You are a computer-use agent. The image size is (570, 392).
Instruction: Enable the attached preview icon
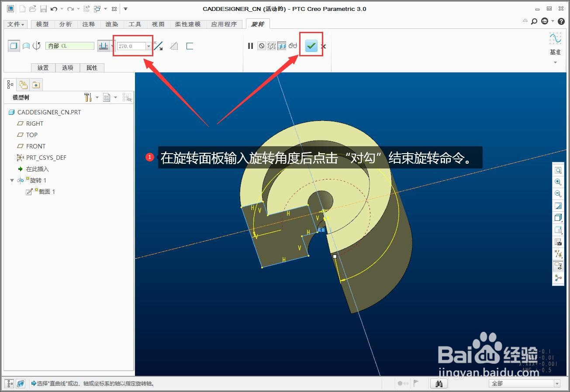pos(282,46)
